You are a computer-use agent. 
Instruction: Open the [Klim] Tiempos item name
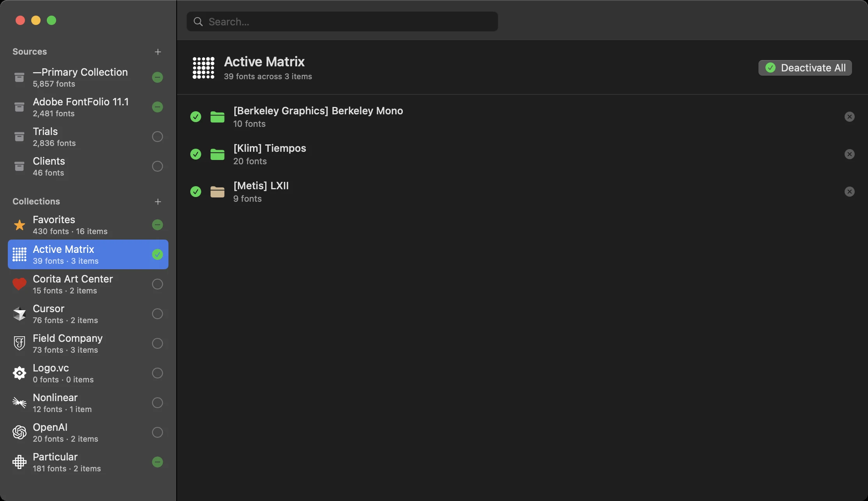click(269, 148)
